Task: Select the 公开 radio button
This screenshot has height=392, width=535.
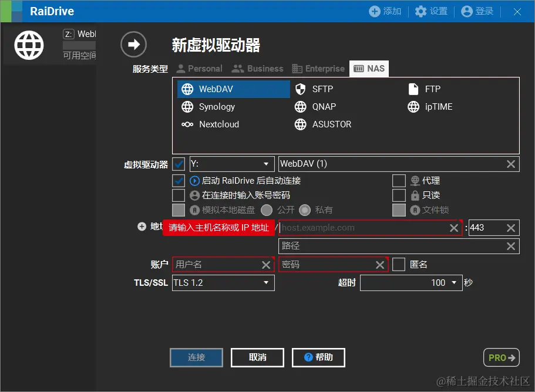Action: (267, 210)
